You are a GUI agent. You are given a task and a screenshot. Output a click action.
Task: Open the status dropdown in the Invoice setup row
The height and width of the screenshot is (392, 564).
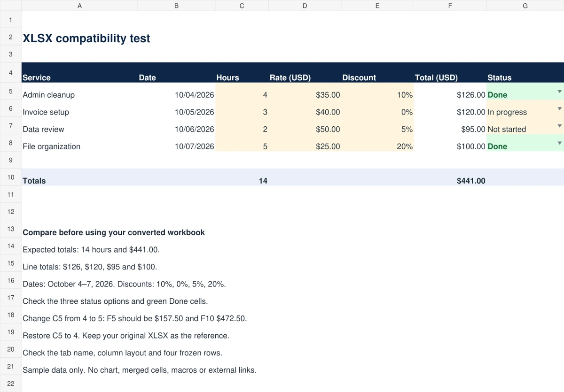click(559, 109)
